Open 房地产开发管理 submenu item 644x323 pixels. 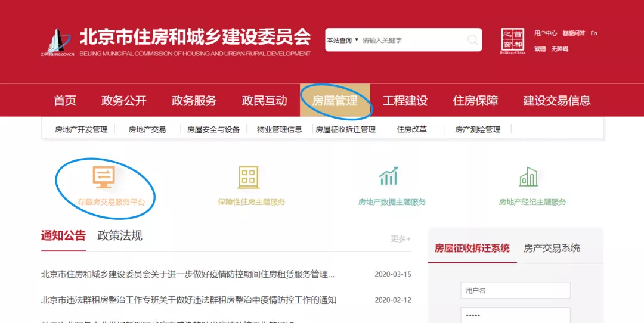(x=81, y=130)
